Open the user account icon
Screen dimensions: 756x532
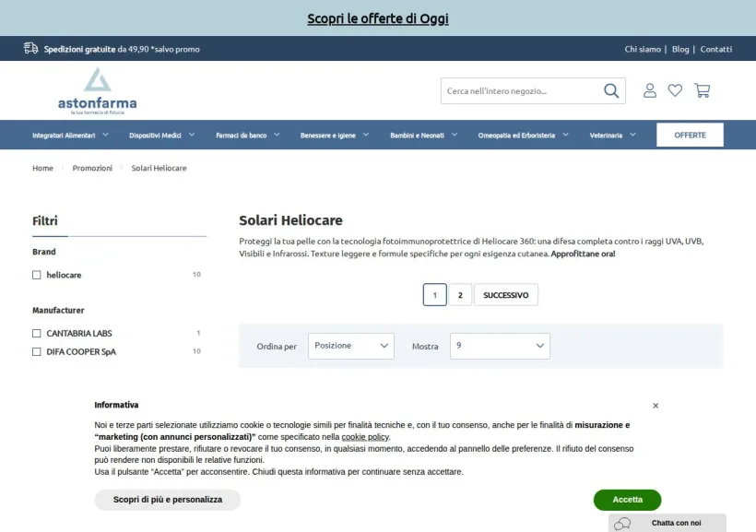pos(649,90)
